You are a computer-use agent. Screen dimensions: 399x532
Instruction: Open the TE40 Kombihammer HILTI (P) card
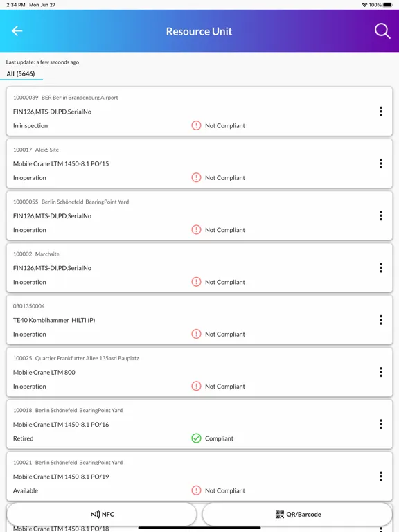click(199, 320)
